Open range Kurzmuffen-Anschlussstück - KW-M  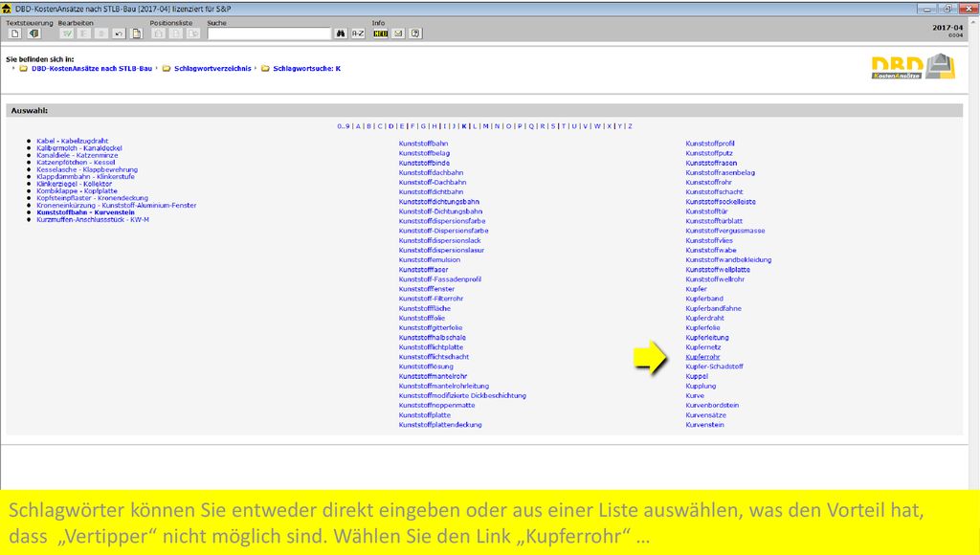click(93, 220)
